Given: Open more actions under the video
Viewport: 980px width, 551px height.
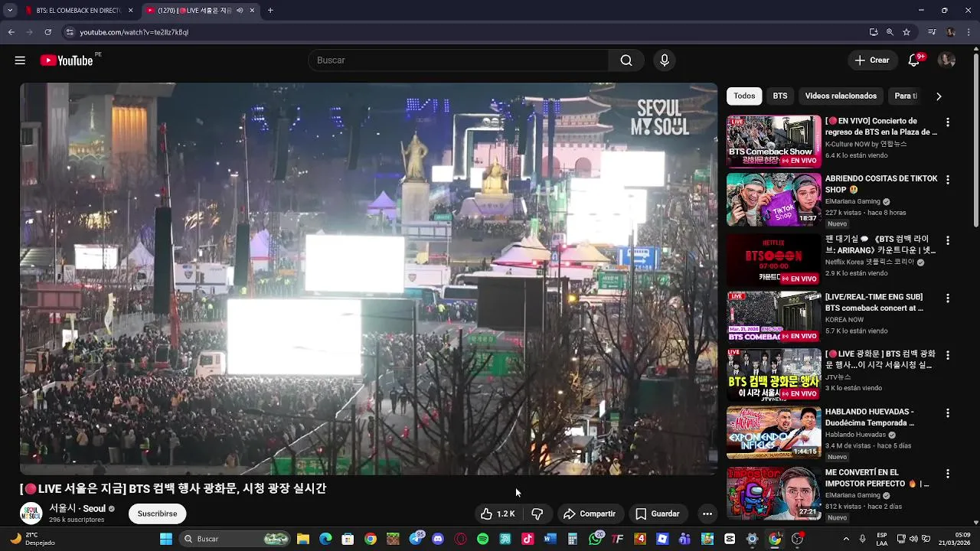Looking at the screenshot, I should point(707,514).
